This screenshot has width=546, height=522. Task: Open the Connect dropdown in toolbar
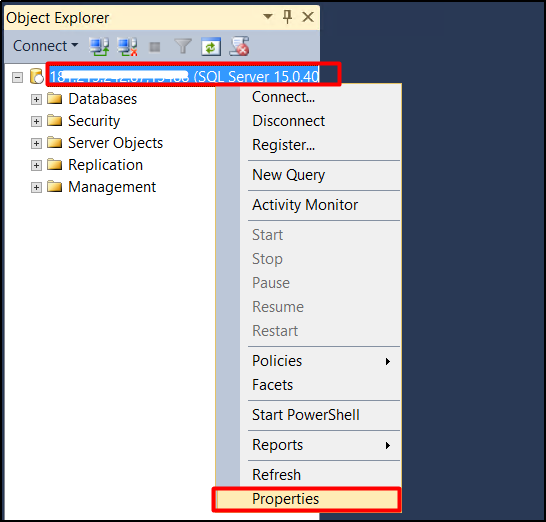[x=45, y=46]
